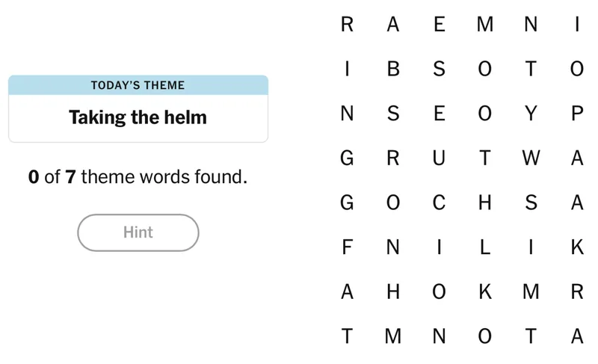Screen dimensions: 598x364
Task: Tap the T in the bottom-left corner
Action: [347, 336]
